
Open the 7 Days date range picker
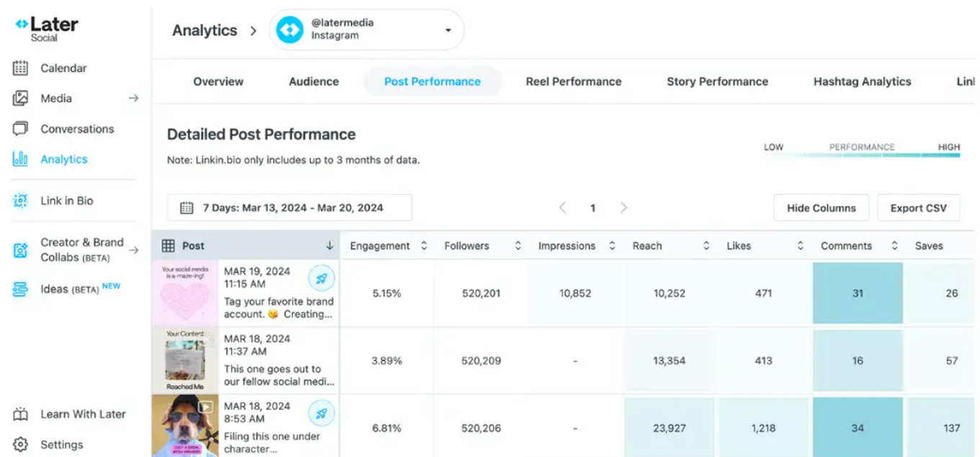(x=289, y=208)
